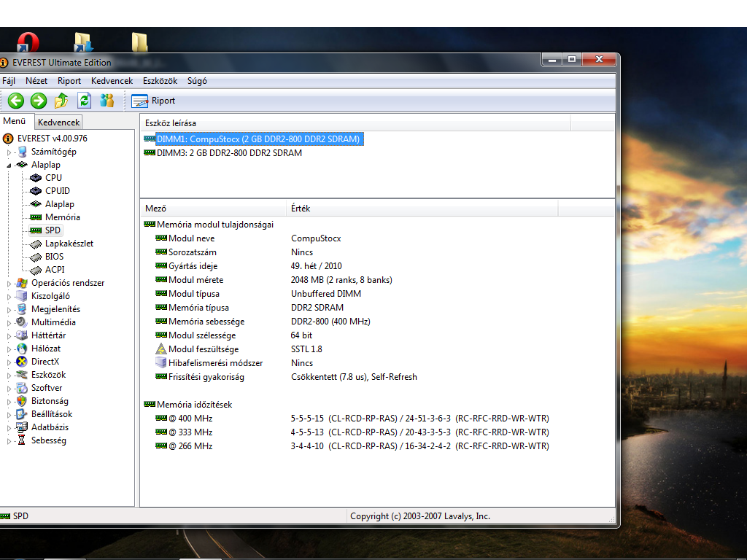Image resolution: width=747 pixels, height=560 pixels.
Task: Open the Riport toolbar button
Action: (153, 101)
